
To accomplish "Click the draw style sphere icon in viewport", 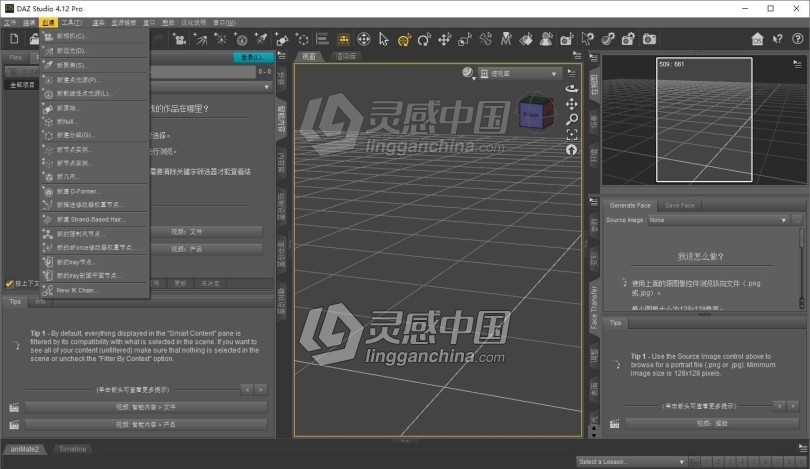I will click(468, 73).
